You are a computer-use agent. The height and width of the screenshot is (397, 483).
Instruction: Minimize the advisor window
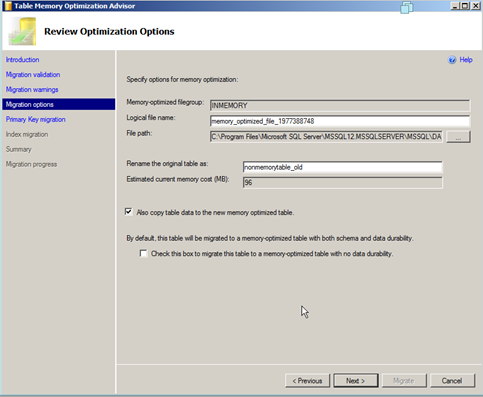(x=455, y=6)
